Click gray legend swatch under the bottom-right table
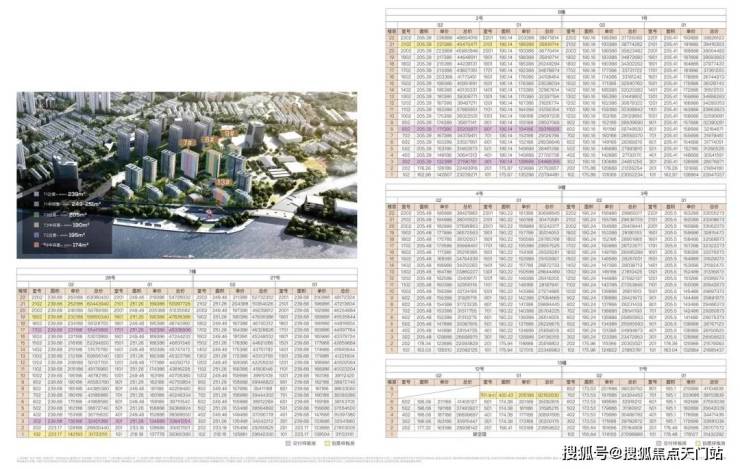The image size is (740, 469). (659, 443)
